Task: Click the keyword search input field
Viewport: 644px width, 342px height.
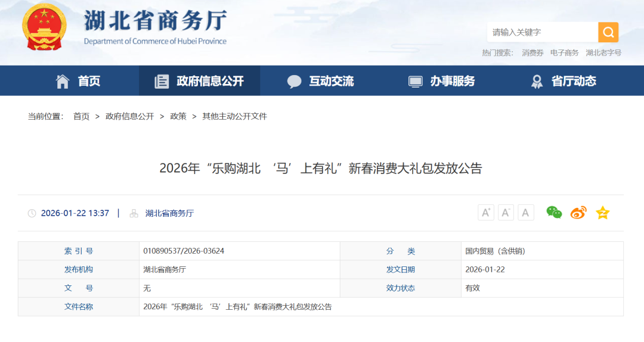Action: 543,32
